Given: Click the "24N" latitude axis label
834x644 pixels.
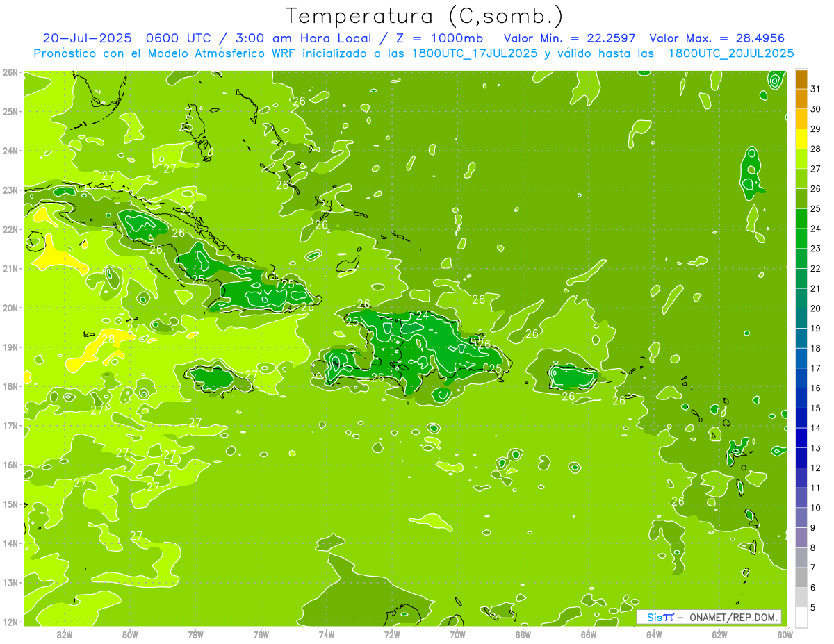Looking at the screenshot, I should [x=10, y=151].
